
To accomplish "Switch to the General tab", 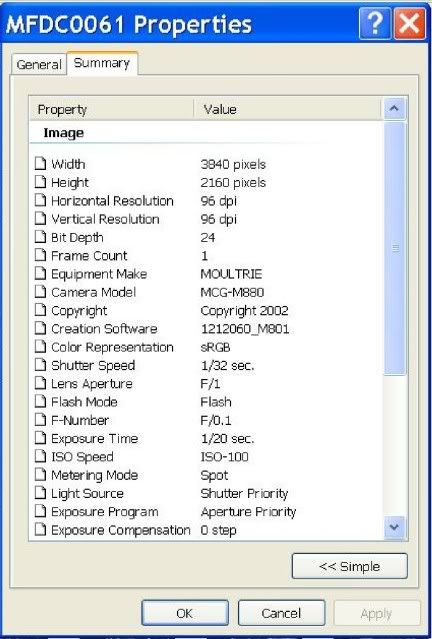I will click(39, 64).
